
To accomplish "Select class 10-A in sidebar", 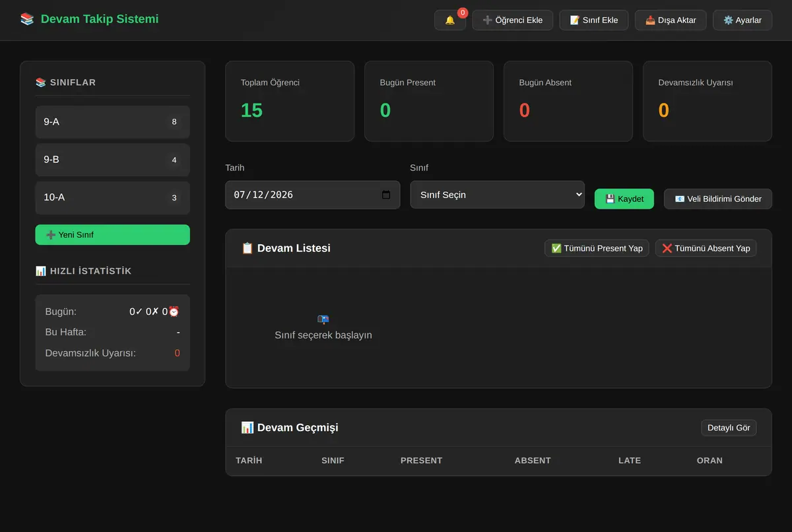I will point(112,197).
